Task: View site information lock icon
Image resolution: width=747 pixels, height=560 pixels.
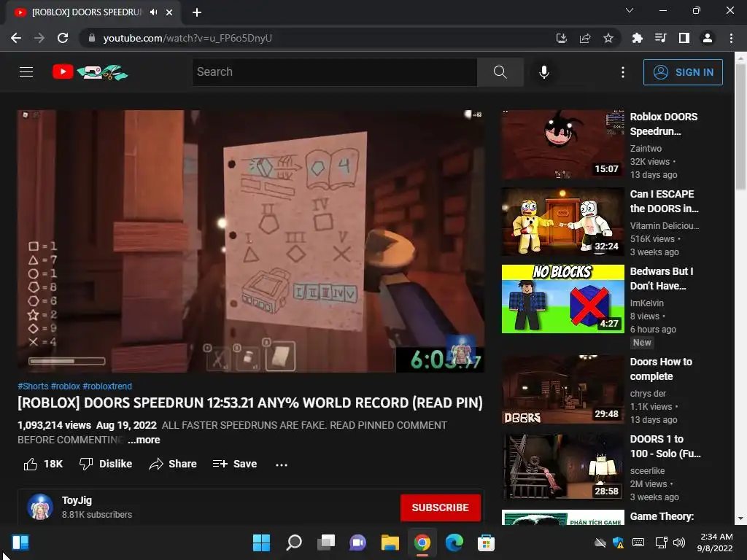Action: pos(91,38)
